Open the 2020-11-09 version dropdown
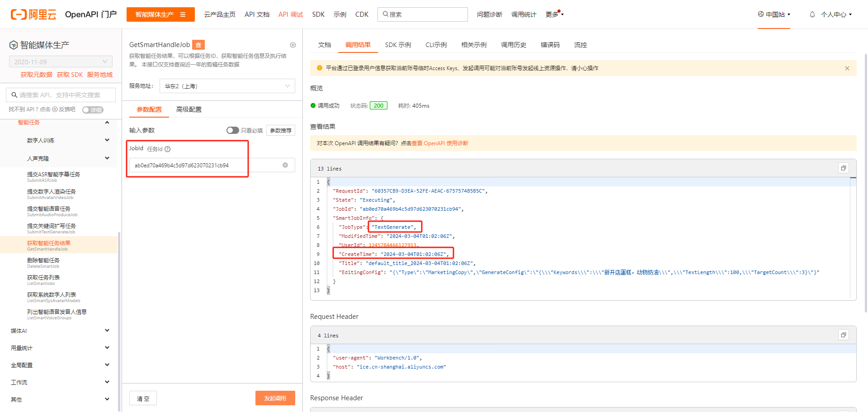Image resolution: width=868 pixels, height=412 pixels. coord(61,62)
